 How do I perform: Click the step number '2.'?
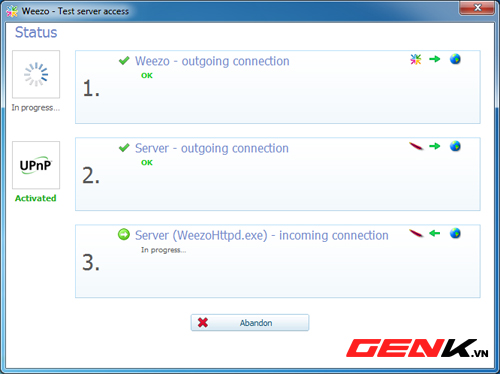[x=91, y=175]
